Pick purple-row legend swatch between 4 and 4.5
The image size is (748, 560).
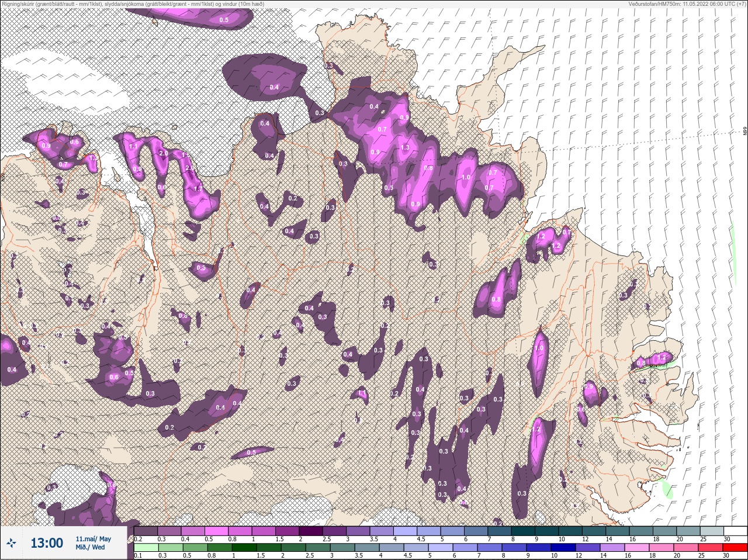406,531
